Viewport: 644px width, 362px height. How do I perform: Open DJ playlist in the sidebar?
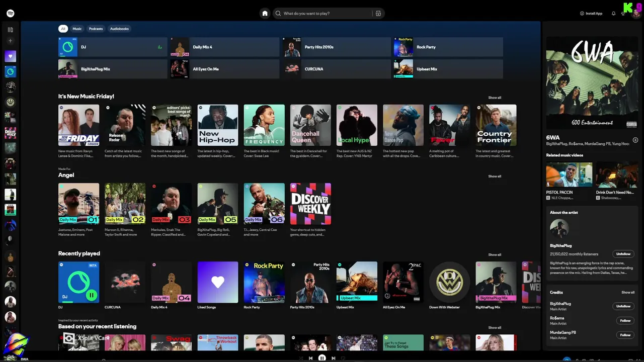[x=10, y=72]
